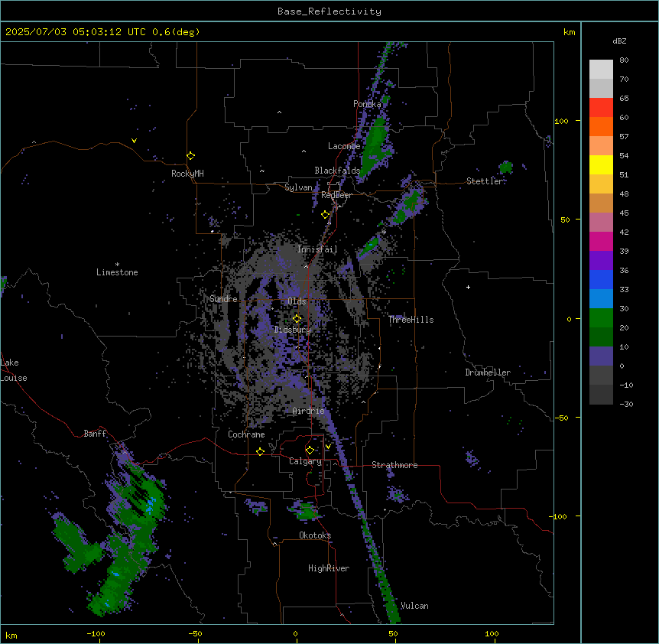Click the RockyMH label
The width and height of the screenshot is (659, 644).
point(187,174)
